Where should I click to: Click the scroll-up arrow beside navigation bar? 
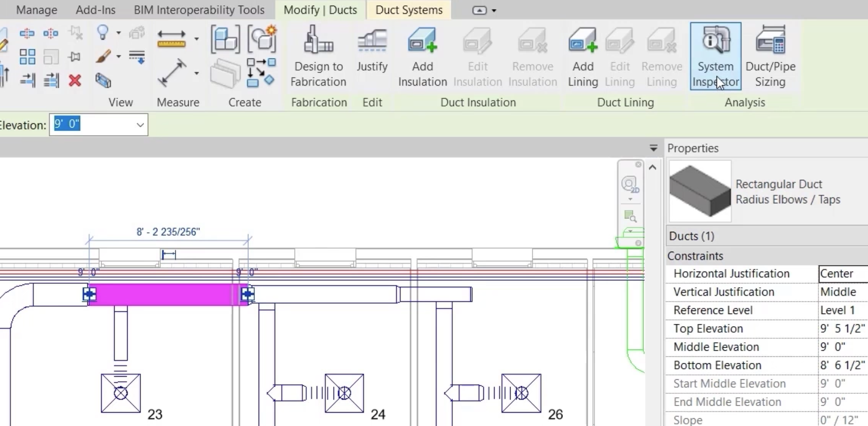pos(653,167)
